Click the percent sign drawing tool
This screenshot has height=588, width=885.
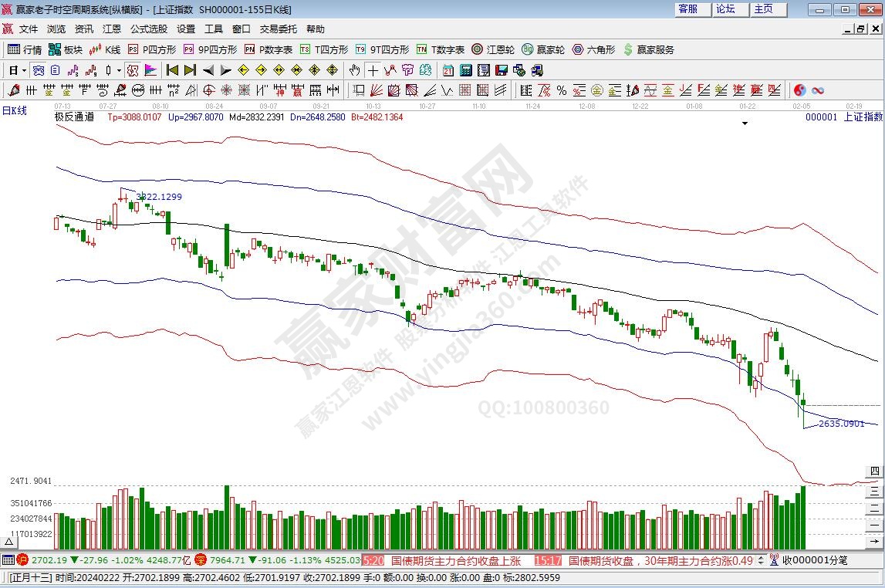click(x=561, y=90)
